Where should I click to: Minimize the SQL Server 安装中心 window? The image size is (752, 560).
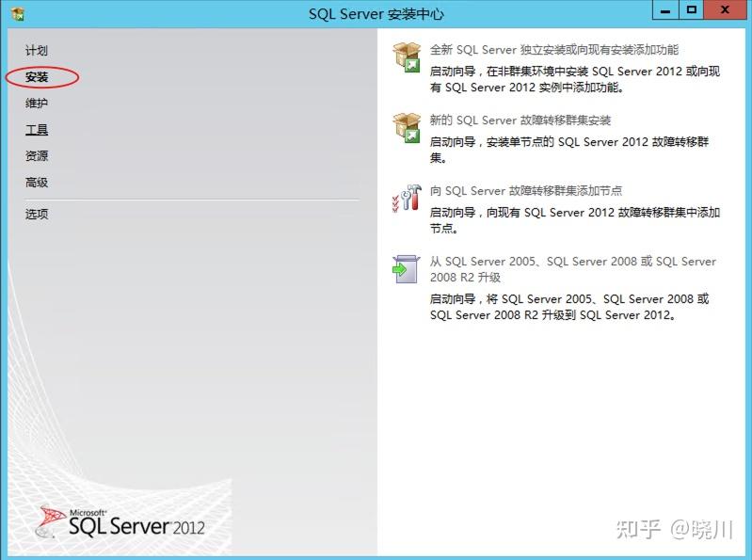point(665,10)
